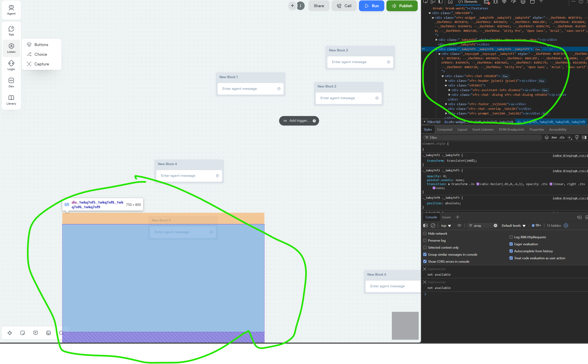Click the Styles Filter input field
Image resolution: width=588 pixels, height=364 pixels.
pos(483,137)
